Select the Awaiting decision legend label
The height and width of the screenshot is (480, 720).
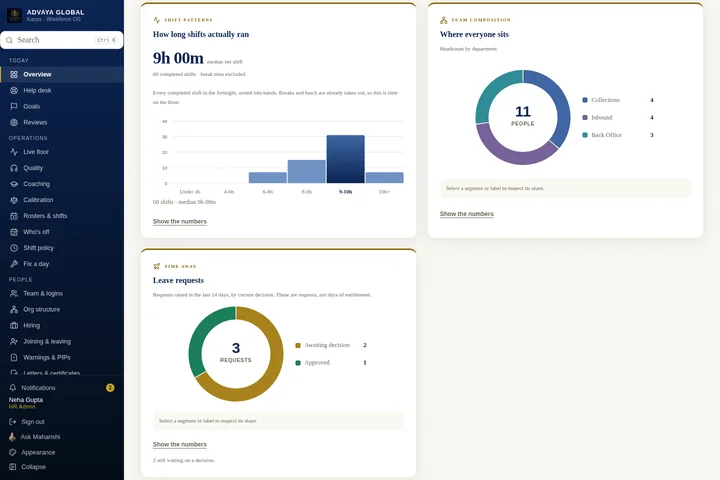click(327, 345)
